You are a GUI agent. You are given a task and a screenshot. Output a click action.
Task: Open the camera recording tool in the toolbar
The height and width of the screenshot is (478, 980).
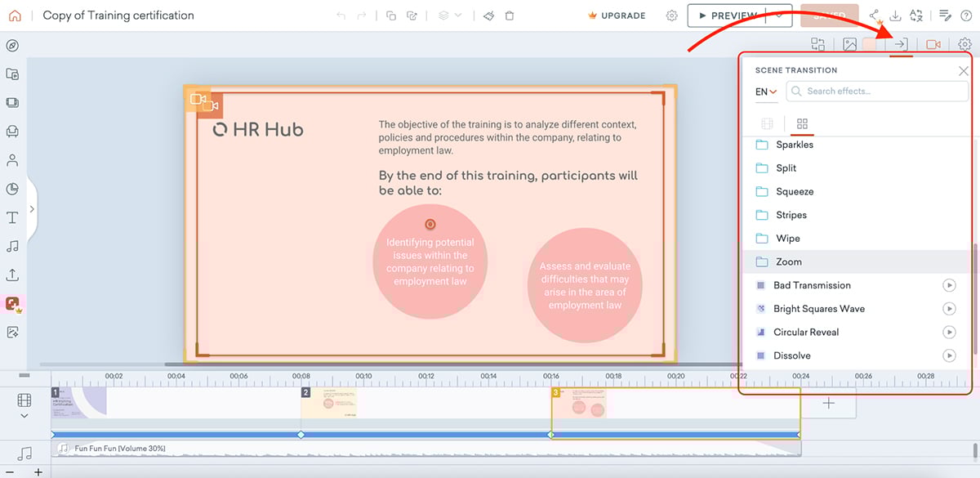[933, 44]
